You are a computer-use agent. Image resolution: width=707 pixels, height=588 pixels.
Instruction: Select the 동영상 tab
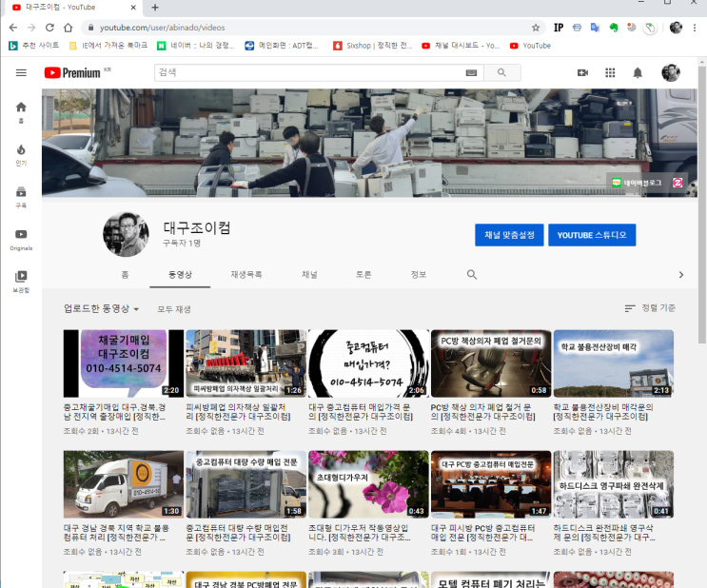pyautogui.click(x=180, y=275)
